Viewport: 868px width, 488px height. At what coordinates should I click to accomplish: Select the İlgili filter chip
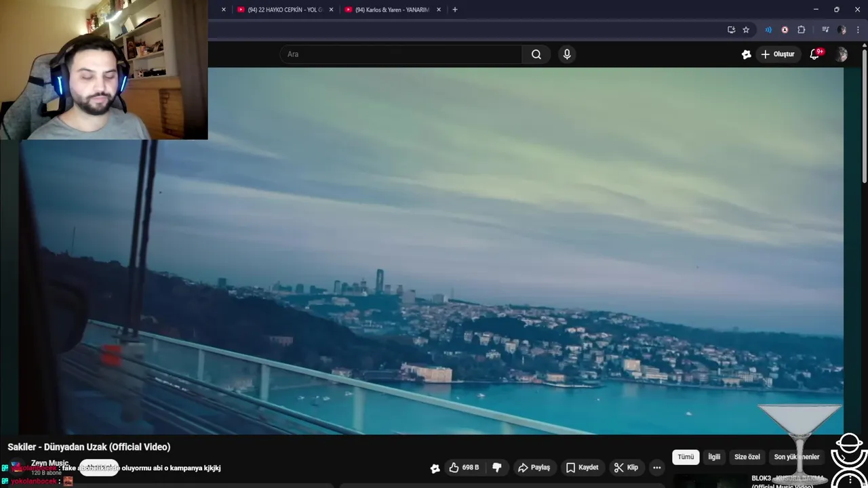point(714,457)
